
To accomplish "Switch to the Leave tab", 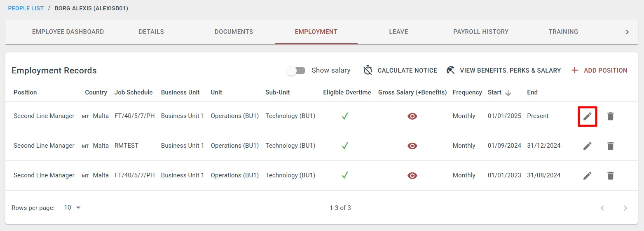I will click(398, 32).
